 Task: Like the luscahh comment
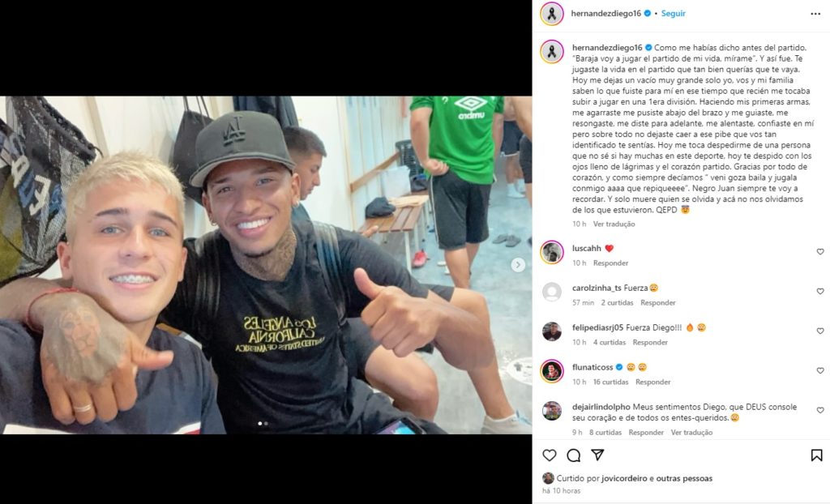tap(820, 252)
